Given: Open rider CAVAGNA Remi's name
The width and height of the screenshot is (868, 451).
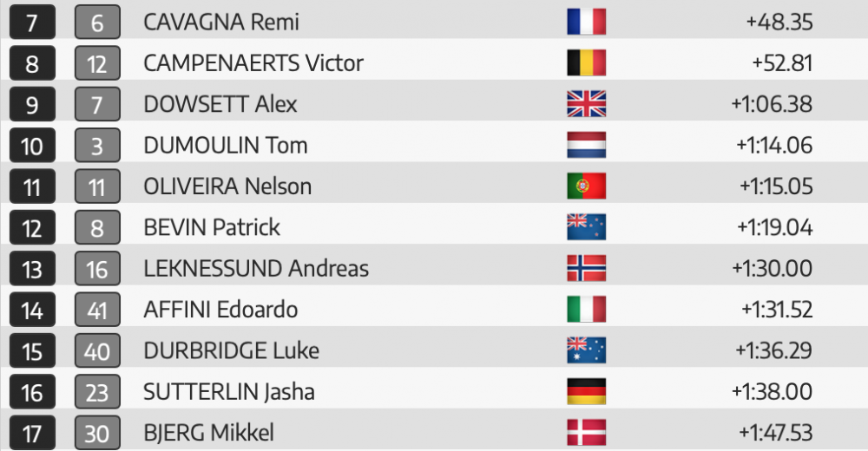Looking at the screenshot, I should click(220, 23).
